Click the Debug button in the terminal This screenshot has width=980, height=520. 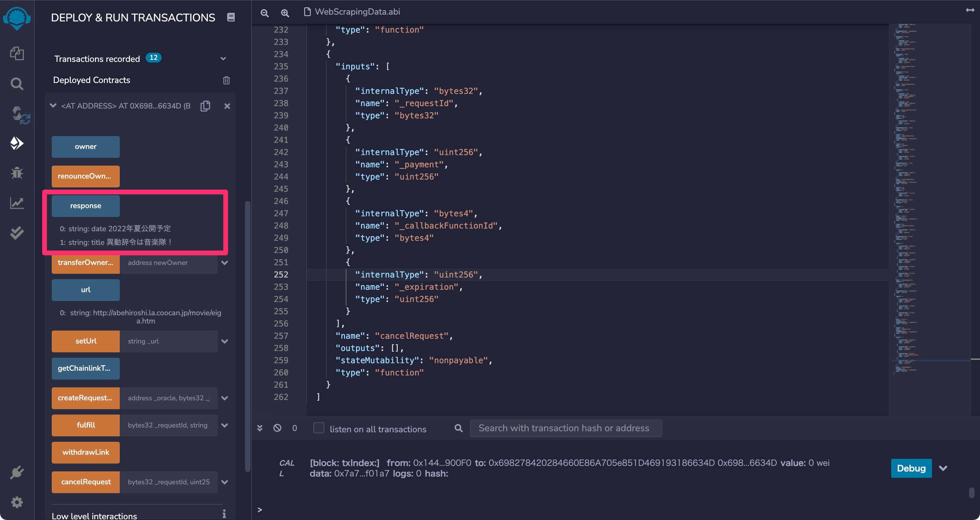[x=911, y=468]
